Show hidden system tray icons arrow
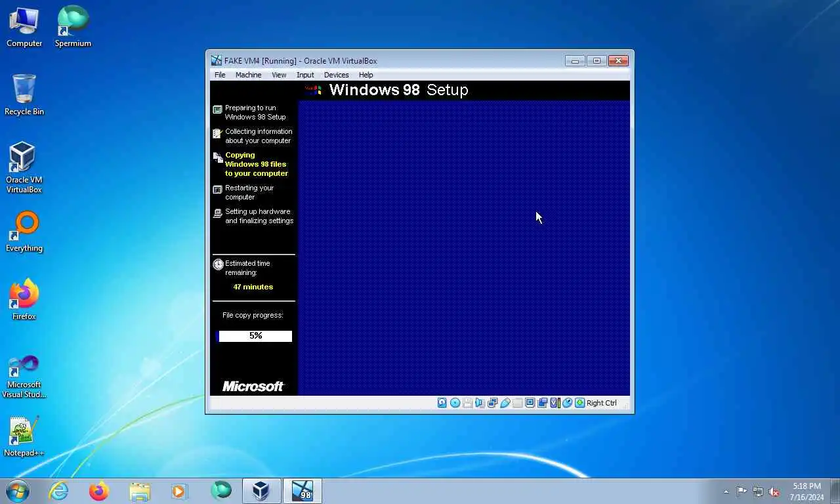The image size is (840, 504). 726,492
